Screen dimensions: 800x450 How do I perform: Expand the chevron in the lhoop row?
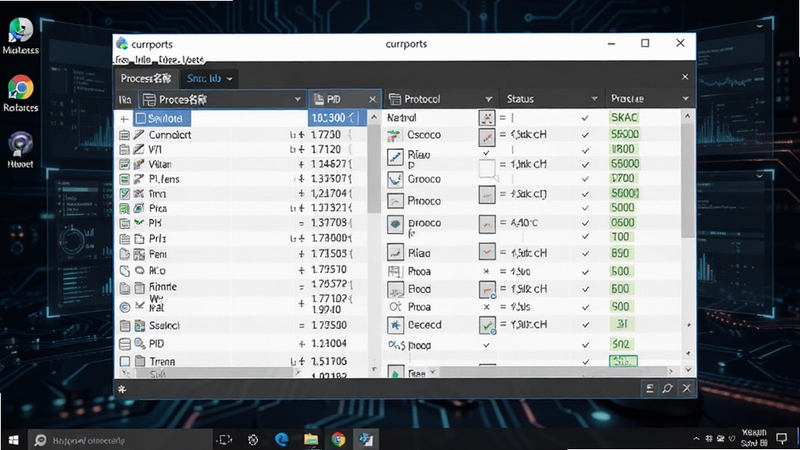(486, 345)
